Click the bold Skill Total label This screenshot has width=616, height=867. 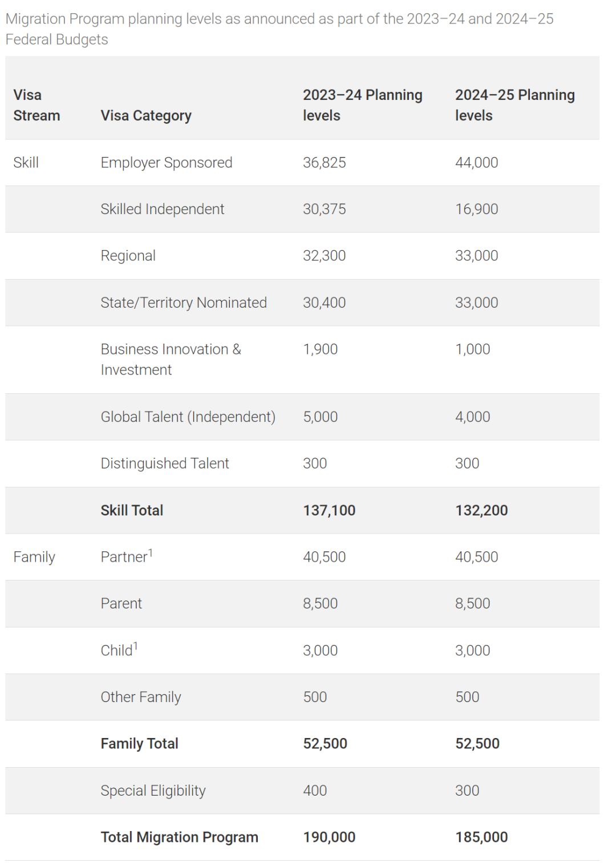click(x=132, y=510)
